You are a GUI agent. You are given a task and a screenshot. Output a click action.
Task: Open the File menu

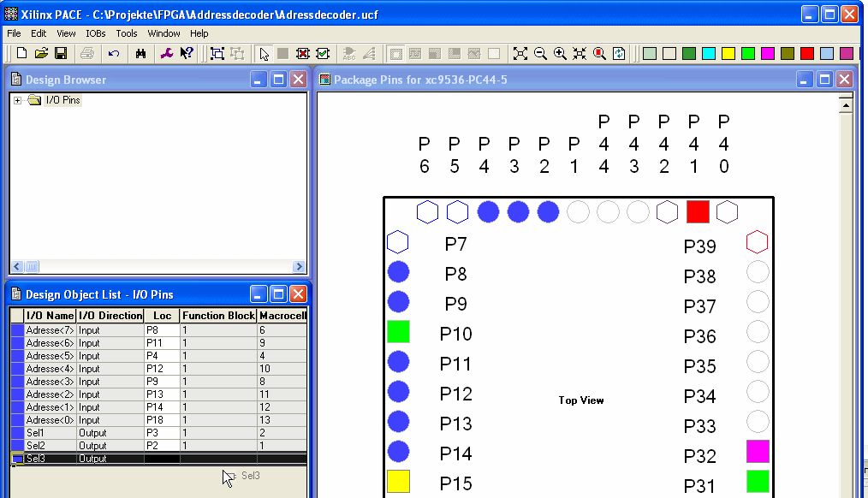14,33
